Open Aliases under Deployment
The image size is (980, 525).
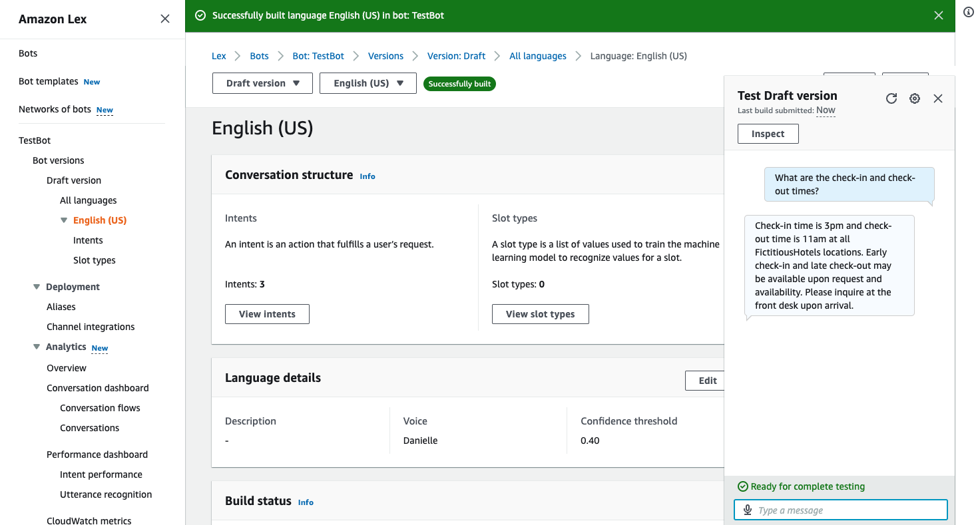pos(61,307)
